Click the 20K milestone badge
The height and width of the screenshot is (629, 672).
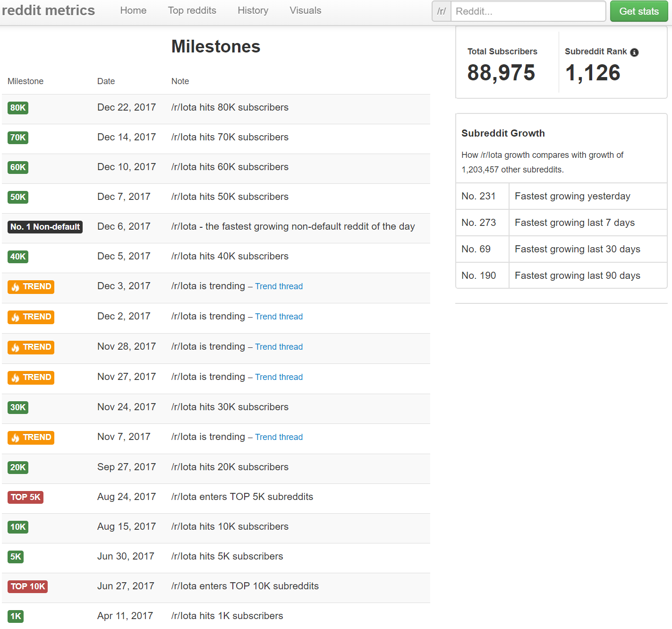tap(18, 467)
